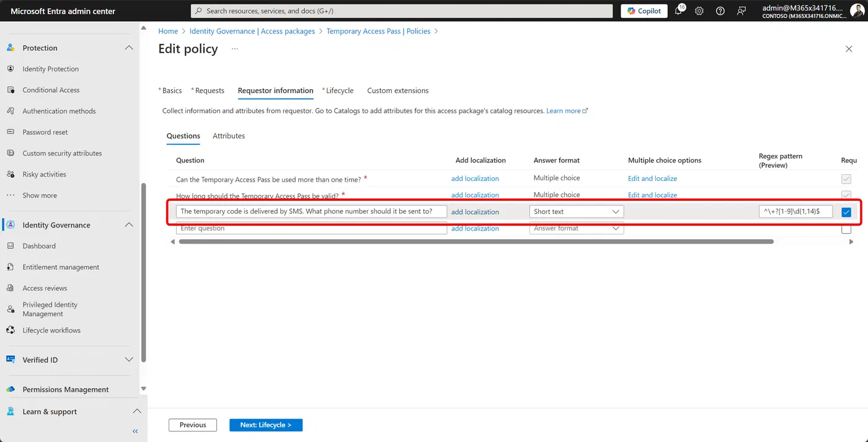Select the Requestor information tab
Image resolution: width=868 pixels, height=442 pixels.
coord(275,91)
